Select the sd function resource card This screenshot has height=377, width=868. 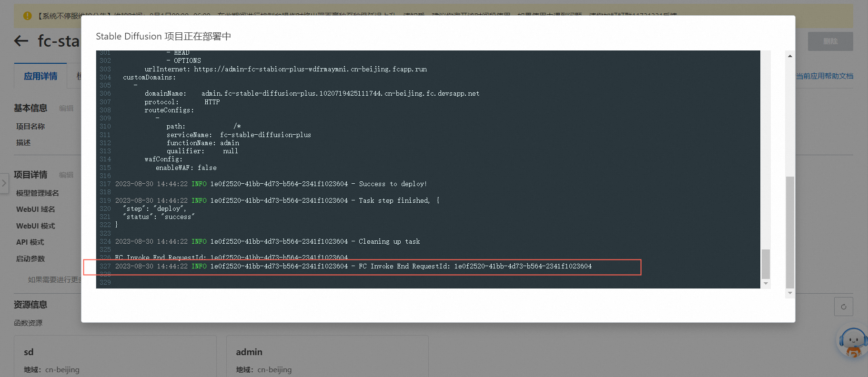pos(115,356)
